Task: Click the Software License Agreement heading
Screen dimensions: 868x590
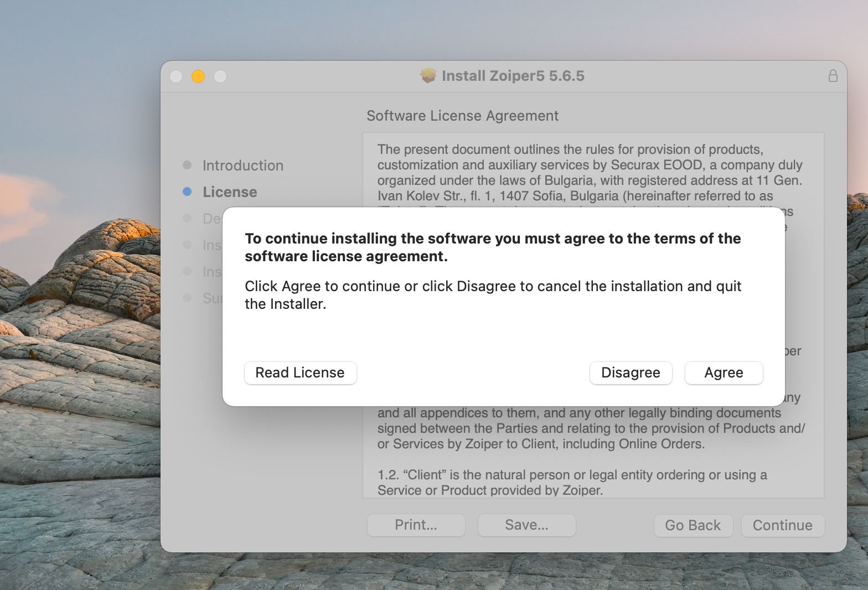Action: (462, 116)
